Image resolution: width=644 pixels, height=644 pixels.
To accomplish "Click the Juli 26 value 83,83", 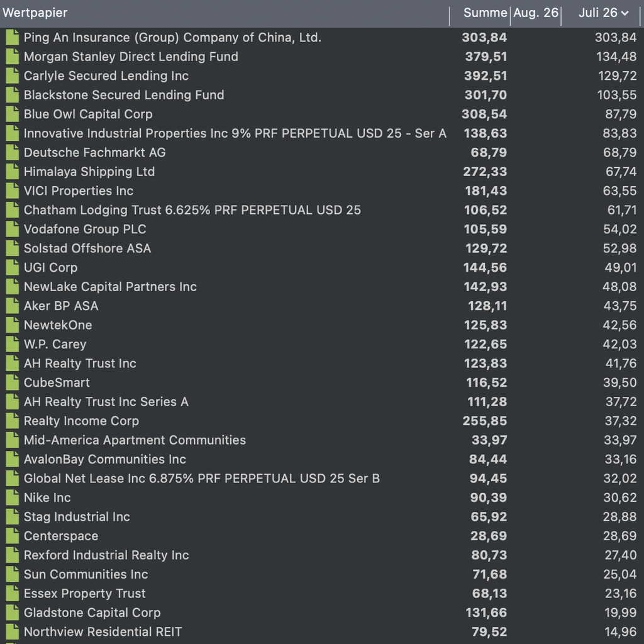I will (x=619, y=133).
